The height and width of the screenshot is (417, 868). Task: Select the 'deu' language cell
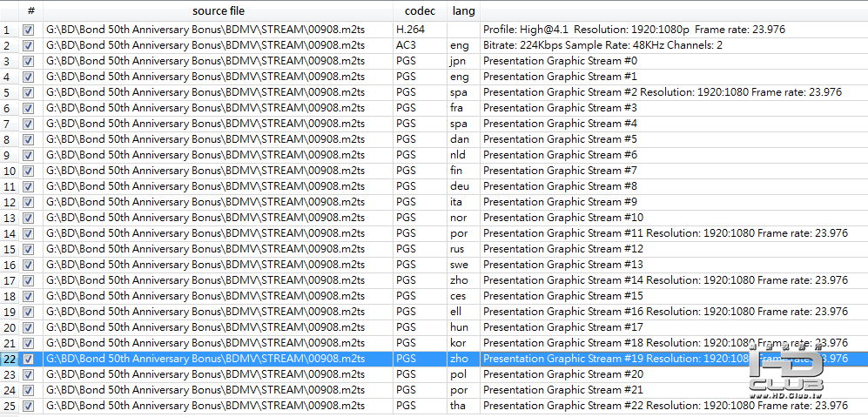point(463,186)
